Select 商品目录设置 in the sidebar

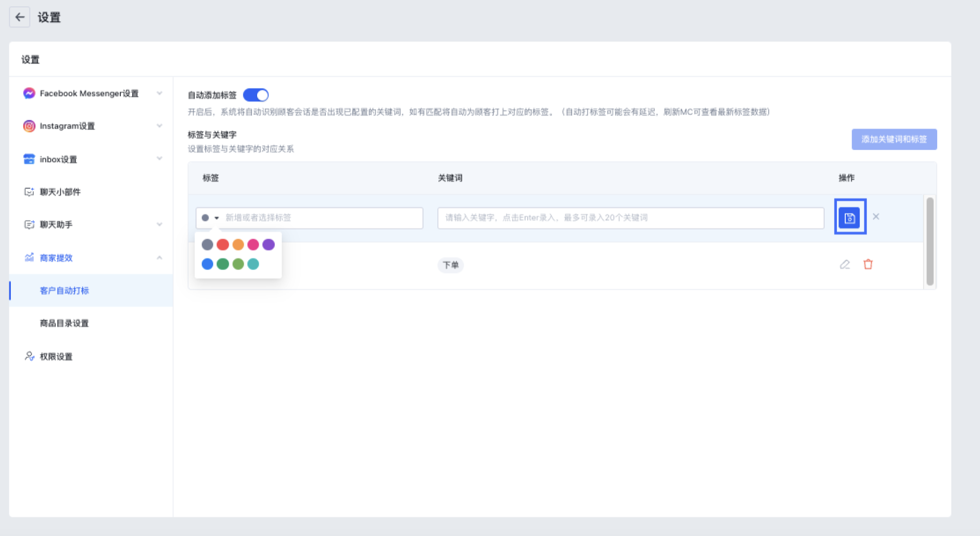click(x=64, y=323)
